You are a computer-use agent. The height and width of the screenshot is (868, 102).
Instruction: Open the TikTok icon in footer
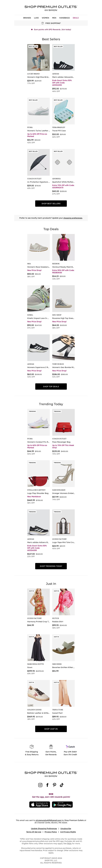coord(62,785)
